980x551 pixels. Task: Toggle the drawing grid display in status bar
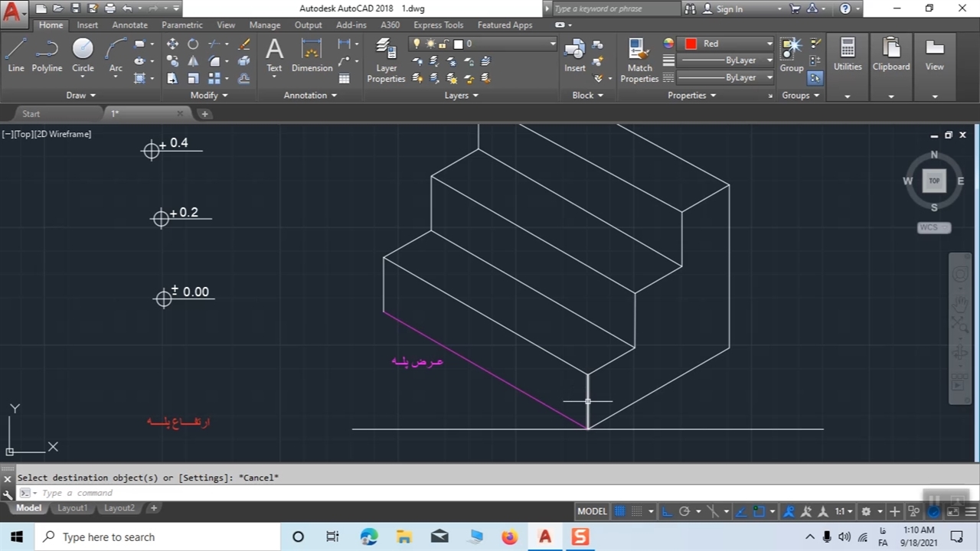(620, 511)
